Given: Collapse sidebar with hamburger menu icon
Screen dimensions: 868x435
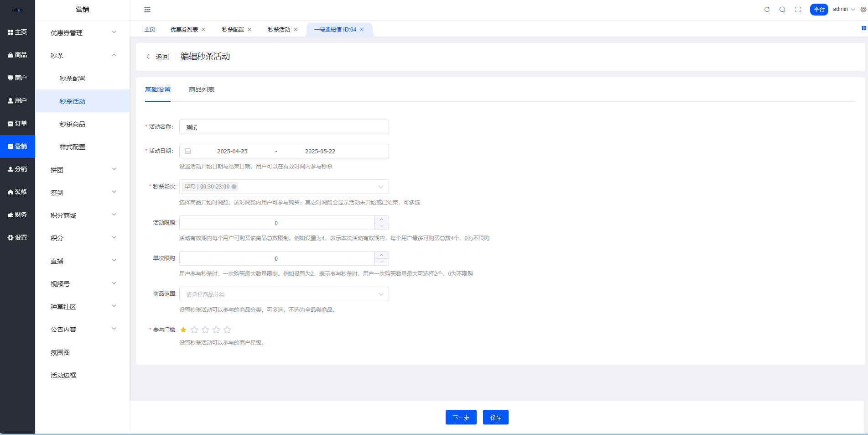Looking at the screenshot, I should [x=147, y=10].
